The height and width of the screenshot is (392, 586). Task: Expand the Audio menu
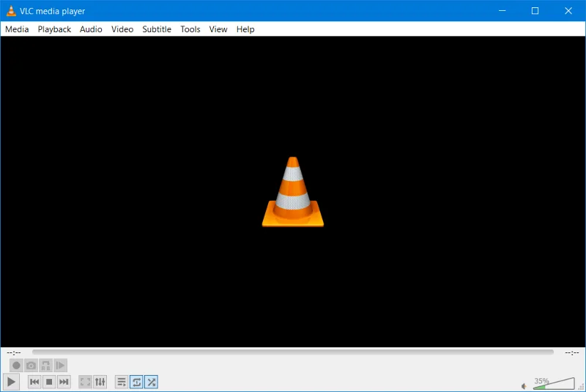pos(91,29)
